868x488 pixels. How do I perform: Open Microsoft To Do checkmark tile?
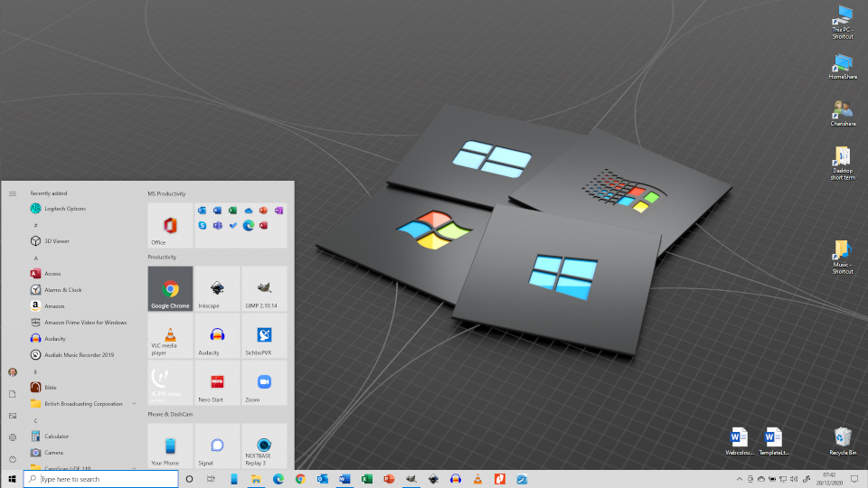[x=233, y=225]
